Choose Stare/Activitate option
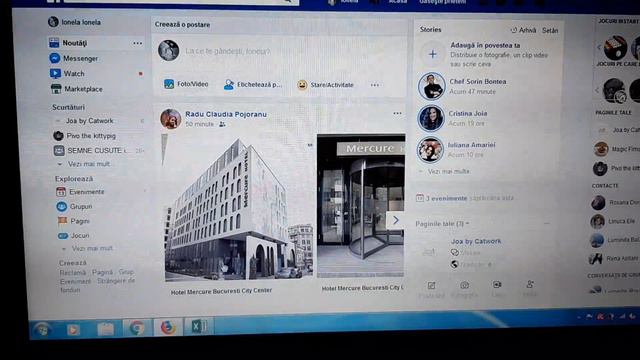The height and width of the screenshot is (360, 640). pos(325,85)
